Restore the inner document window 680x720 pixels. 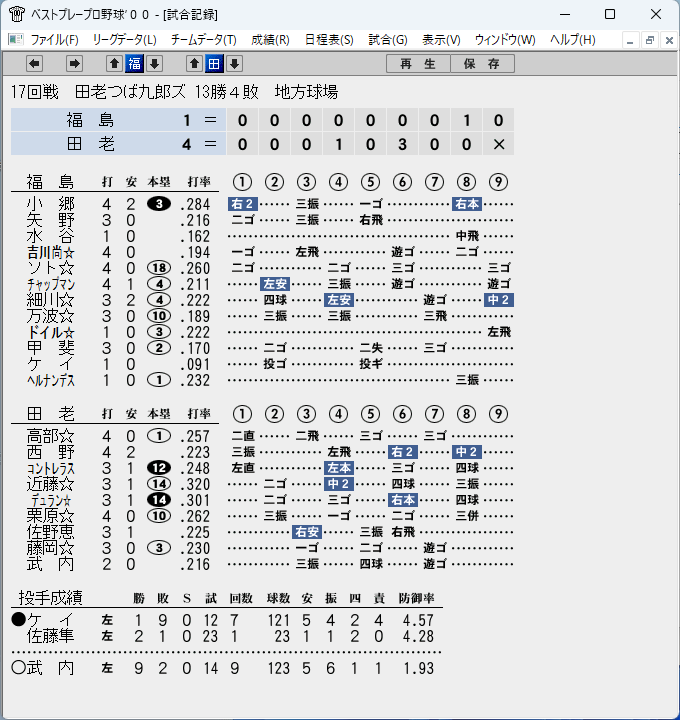pos(650,40)
